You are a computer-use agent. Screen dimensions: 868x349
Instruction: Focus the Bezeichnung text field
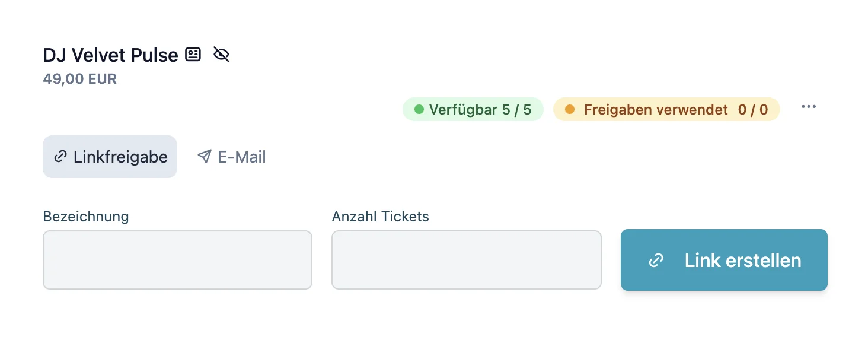[x=177, y=260]
